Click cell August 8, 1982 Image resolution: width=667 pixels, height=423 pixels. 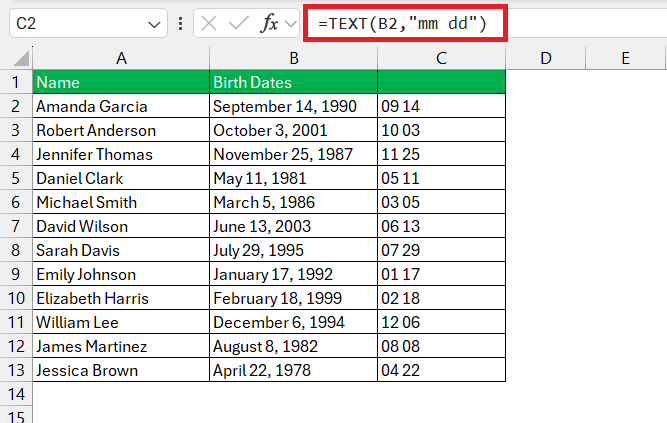click(294, 346)
